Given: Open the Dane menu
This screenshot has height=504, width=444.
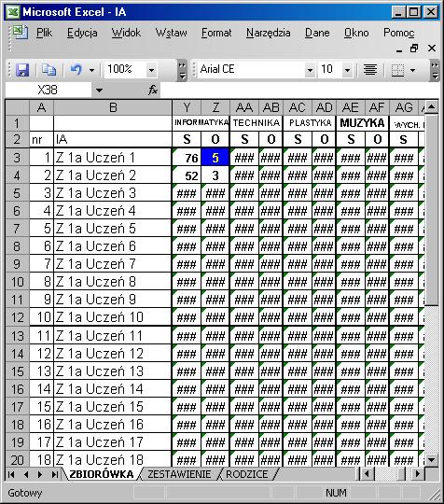Looking at the screenshot, I should coord(317,33).
